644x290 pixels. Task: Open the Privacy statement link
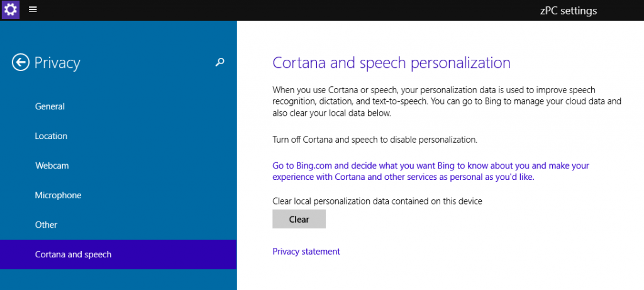pyautogui.click(x=306, y=251)
